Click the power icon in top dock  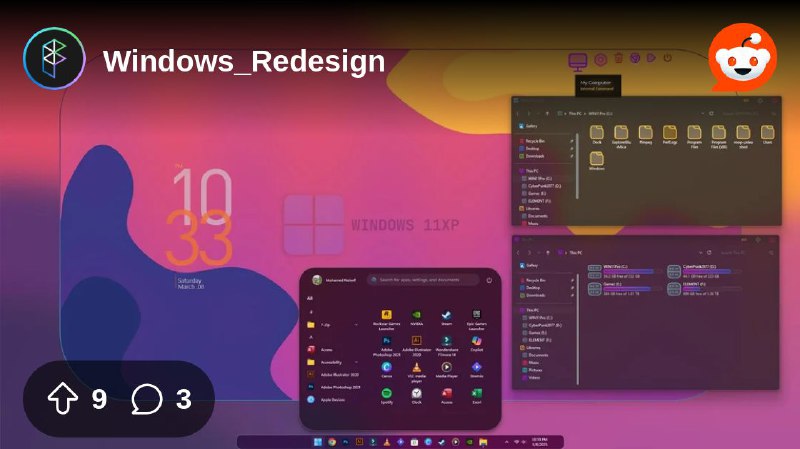667,58
